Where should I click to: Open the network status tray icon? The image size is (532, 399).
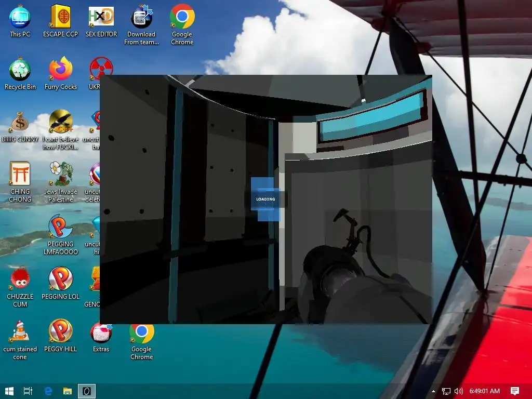click(446, 391)
